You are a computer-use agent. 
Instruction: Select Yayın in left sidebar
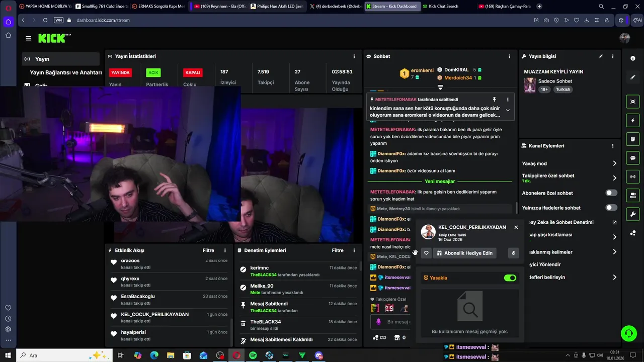tap(60, 59)
